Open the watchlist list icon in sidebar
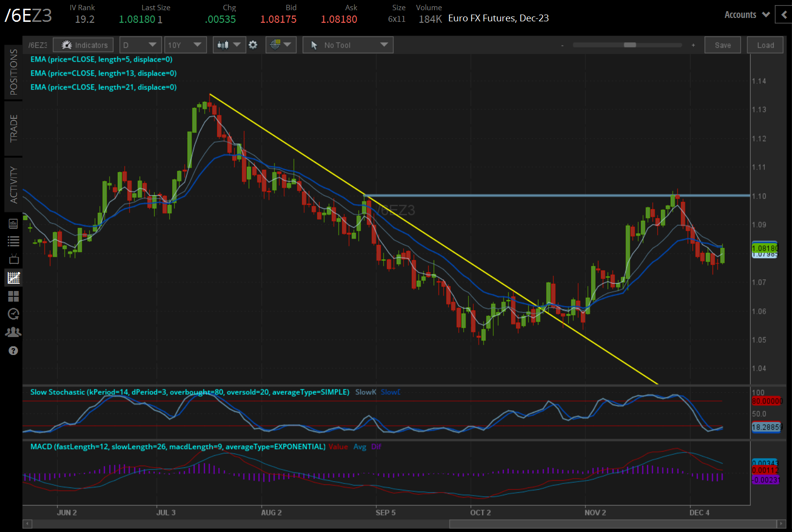 pyautogui.click(x=13, y=241)
